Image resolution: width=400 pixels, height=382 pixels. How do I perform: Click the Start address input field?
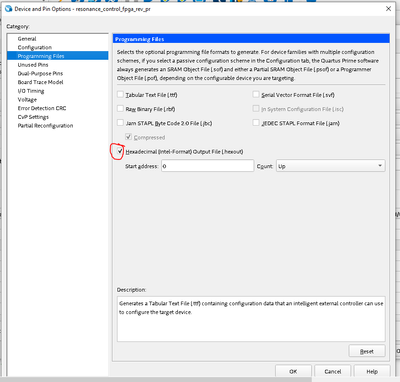point(208,166)
